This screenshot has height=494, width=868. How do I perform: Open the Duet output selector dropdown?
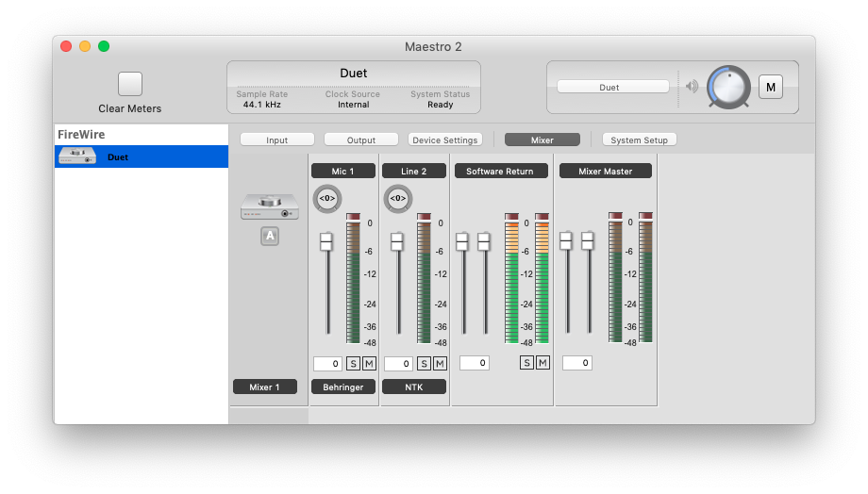tap(612, 87)
